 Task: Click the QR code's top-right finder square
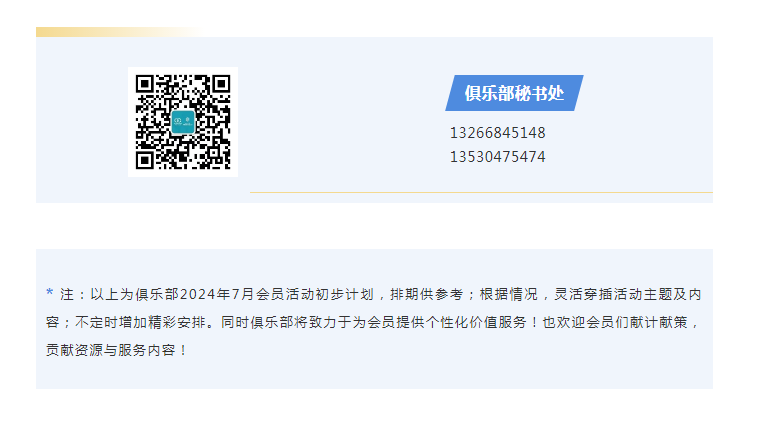[x=221, y=84]
